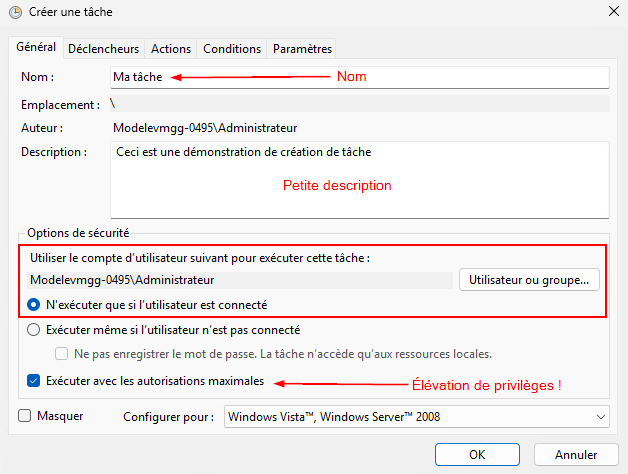The width and height of the screenshot is (628, 474).
Task: Click the Annuler button
Action: tap(576, 455)
